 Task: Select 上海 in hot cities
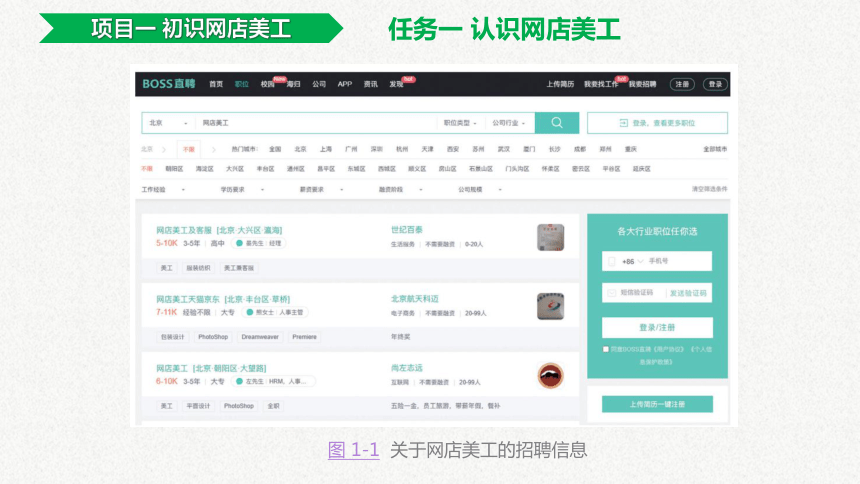(x=326, y=149)
